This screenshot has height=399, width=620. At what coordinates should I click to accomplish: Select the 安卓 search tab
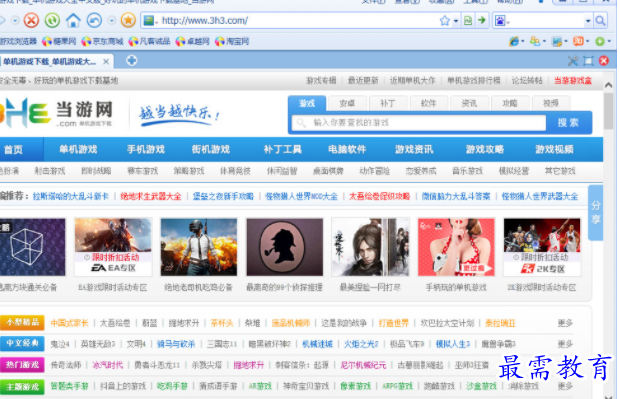pyautogui.click(x=347, y=103)
